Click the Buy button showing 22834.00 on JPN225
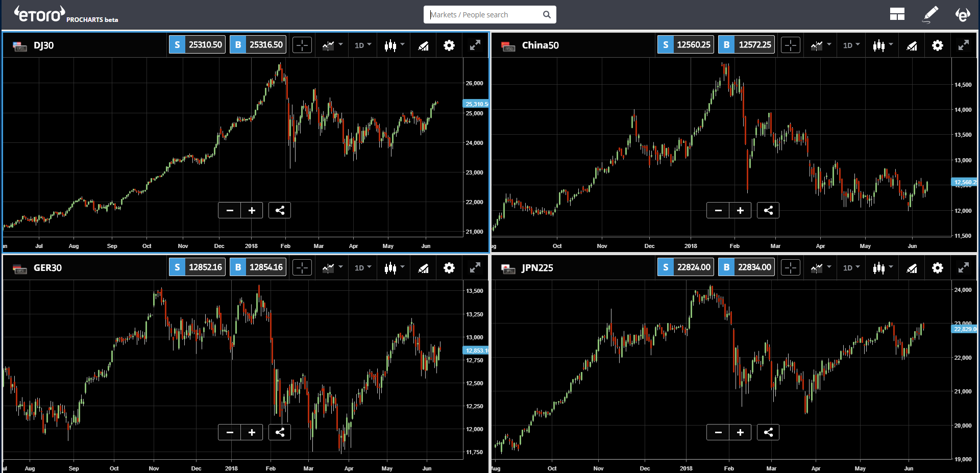980x473 pixels. (x=746, y=267)
